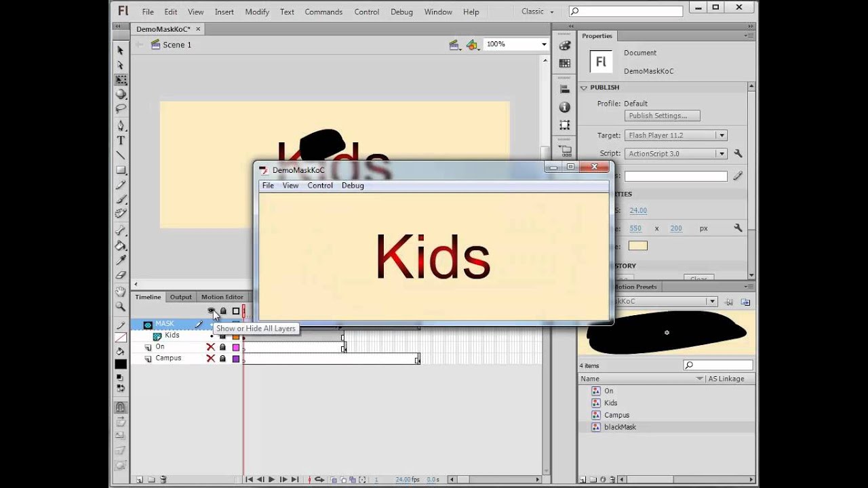Select the Lasso tool
This screenshot has height=488, width=868.
[121, 108]
